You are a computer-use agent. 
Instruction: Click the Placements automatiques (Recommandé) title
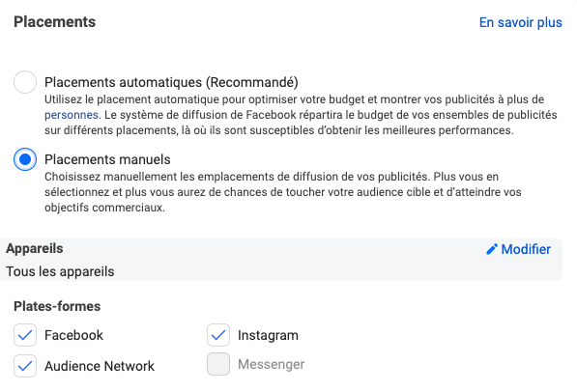pyautogui.click(x=171, y=82)
